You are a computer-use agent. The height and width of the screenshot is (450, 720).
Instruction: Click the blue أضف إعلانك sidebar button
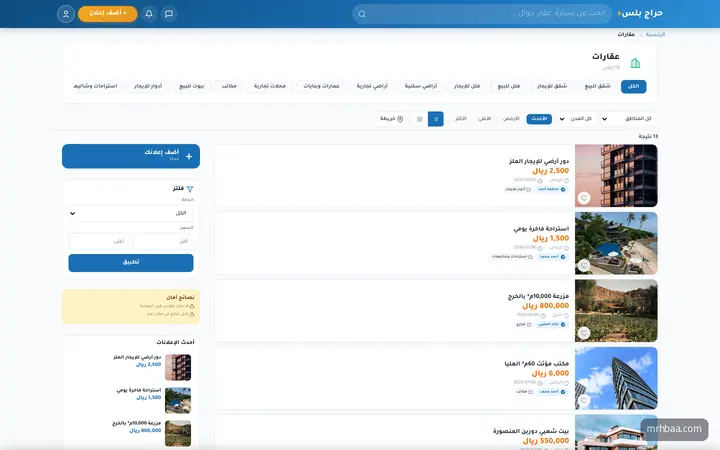coord(131,156)
